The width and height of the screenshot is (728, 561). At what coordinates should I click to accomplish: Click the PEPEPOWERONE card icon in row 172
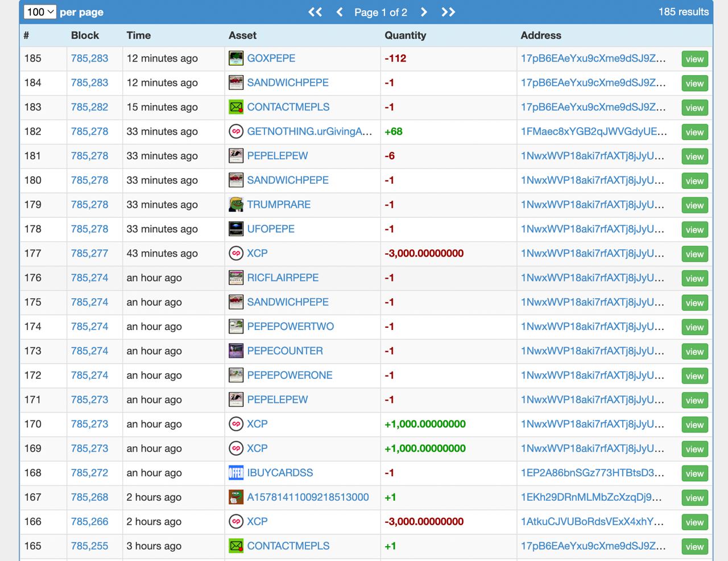point(236,376)
